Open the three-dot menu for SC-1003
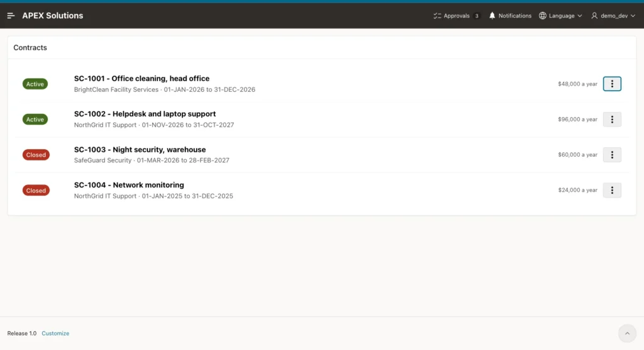This screenshot has height=350, width=644. pyautogui.click(x=612, y=155)
